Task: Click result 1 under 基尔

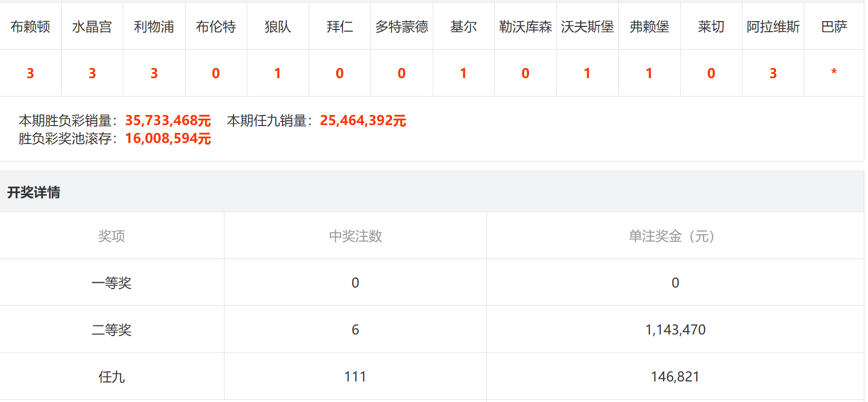Action: 463,73
